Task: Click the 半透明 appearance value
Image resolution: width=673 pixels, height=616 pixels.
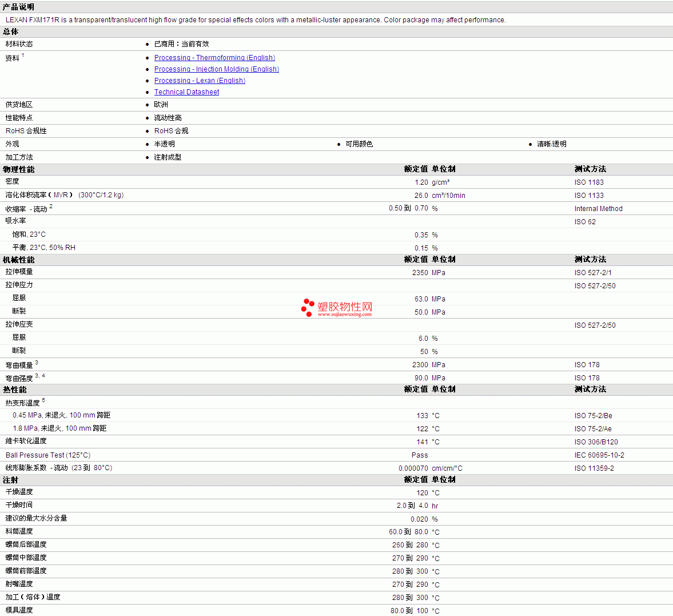Action: click(x=164, y=144)
